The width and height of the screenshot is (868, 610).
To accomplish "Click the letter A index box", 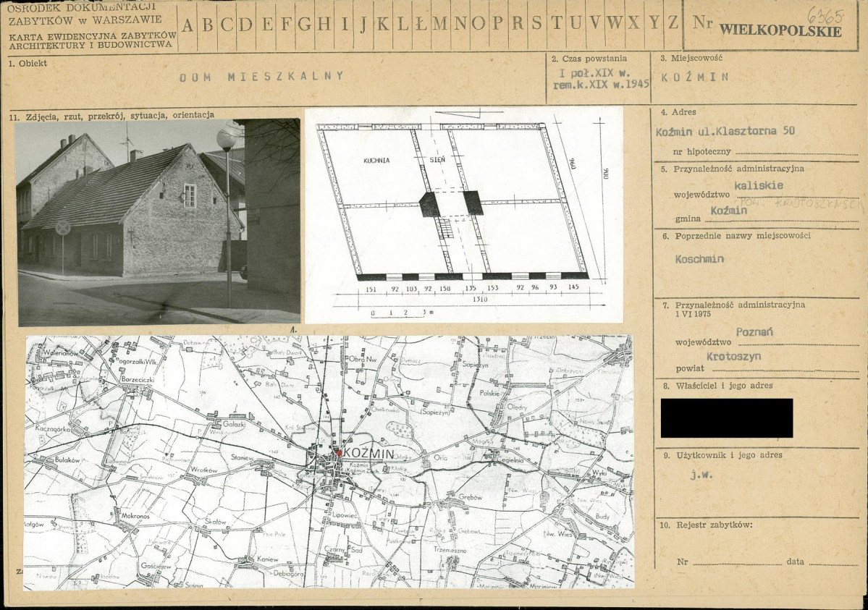I will [187, 25].
